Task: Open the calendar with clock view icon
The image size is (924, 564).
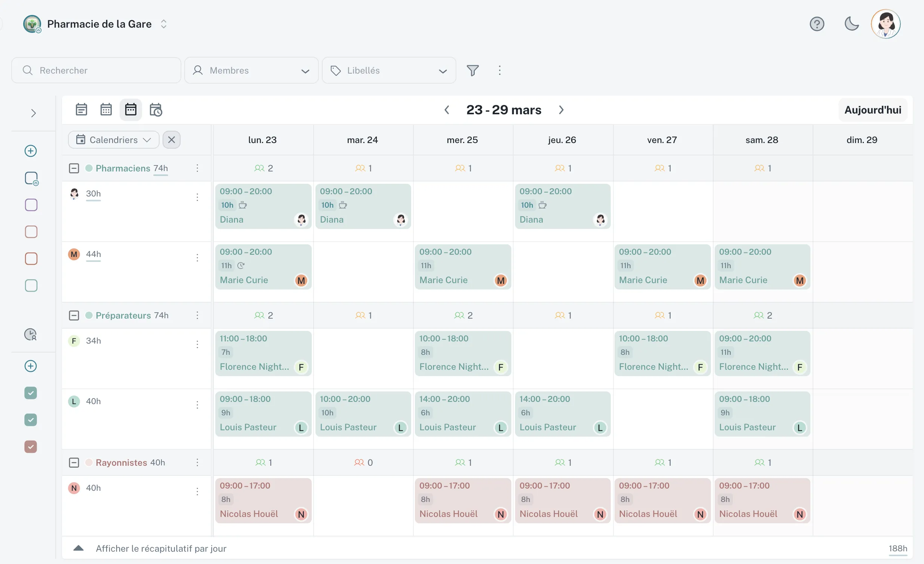Action: click(155, 110)
